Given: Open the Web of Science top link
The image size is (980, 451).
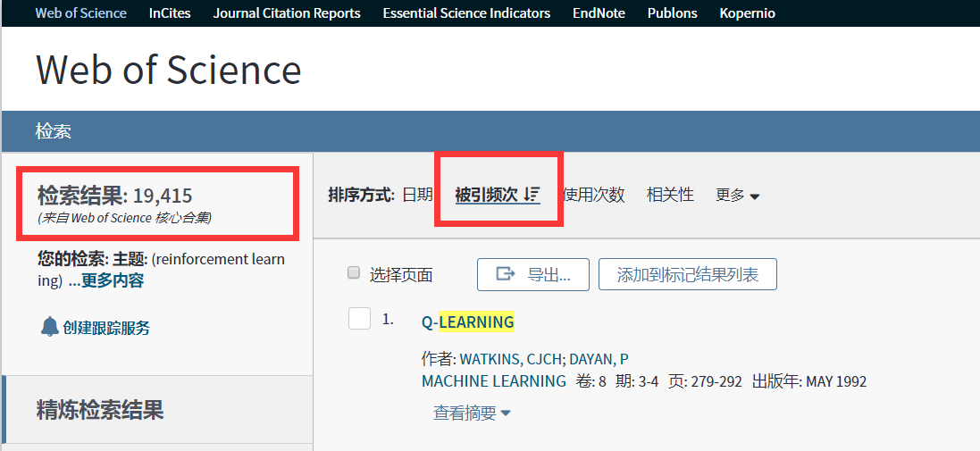Looking at the screenshot, I should coord(80,13).
